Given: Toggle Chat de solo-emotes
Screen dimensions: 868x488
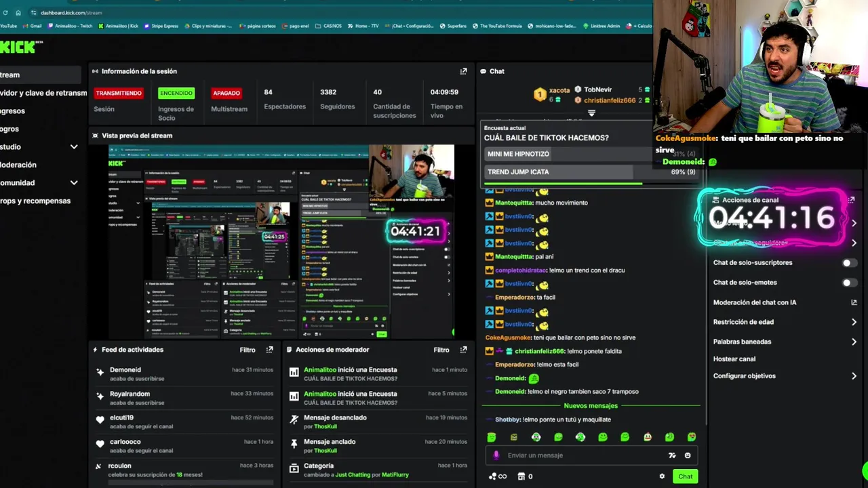Looking at the screenshot, I should [849, 283].
